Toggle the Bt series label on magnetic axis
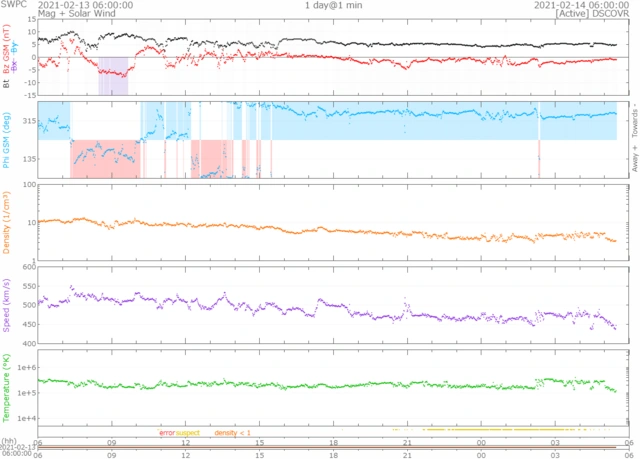This screenshot has height=459, width=640. [x=6, y=83]
